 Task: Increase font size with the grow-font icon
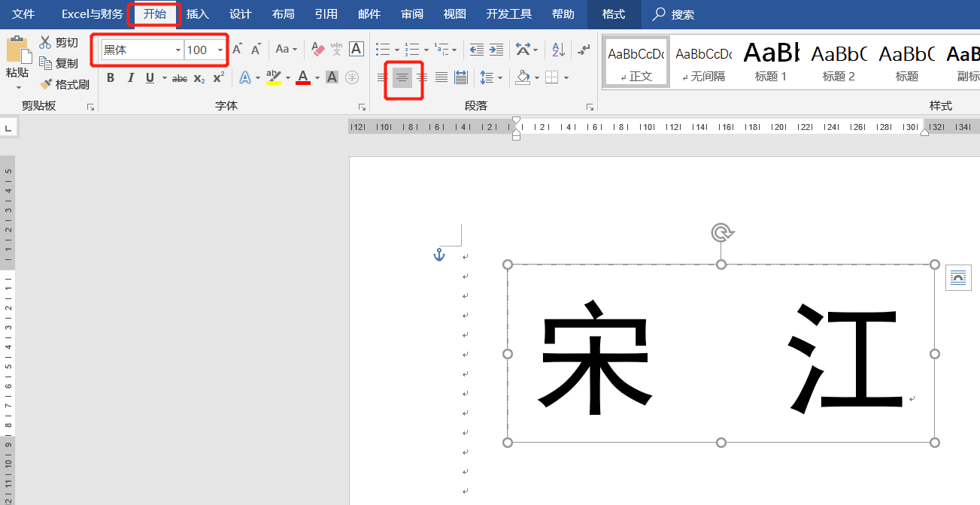coord(237,50)
